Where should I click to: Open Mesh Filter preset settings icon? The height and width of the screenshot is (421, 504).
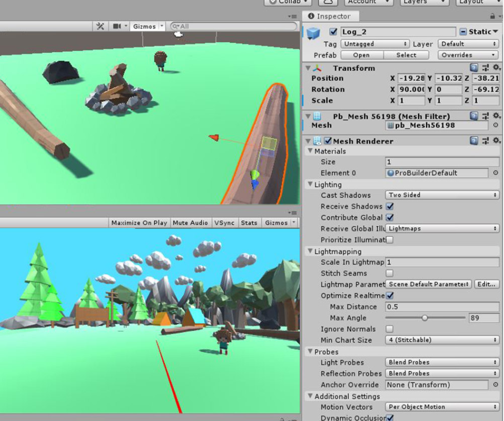(x=485, y=116)
